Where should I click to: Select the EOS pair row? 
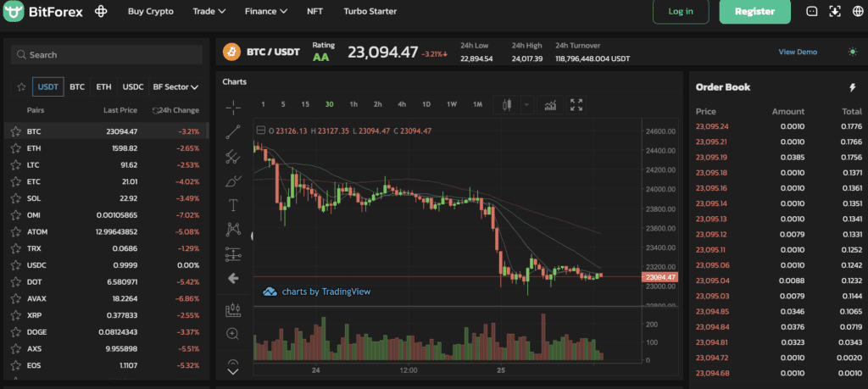[x=105, y=366]
